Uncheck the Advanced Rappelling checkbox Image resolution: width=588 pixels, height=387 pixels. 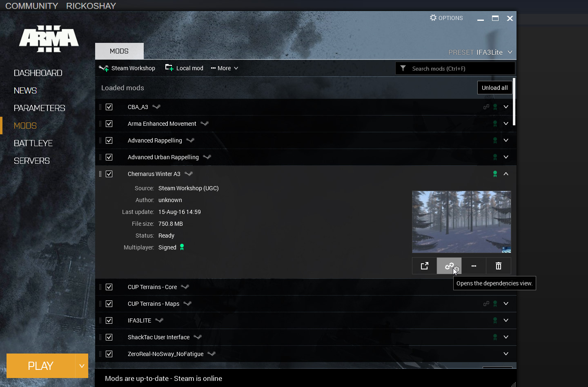(109, 140)
